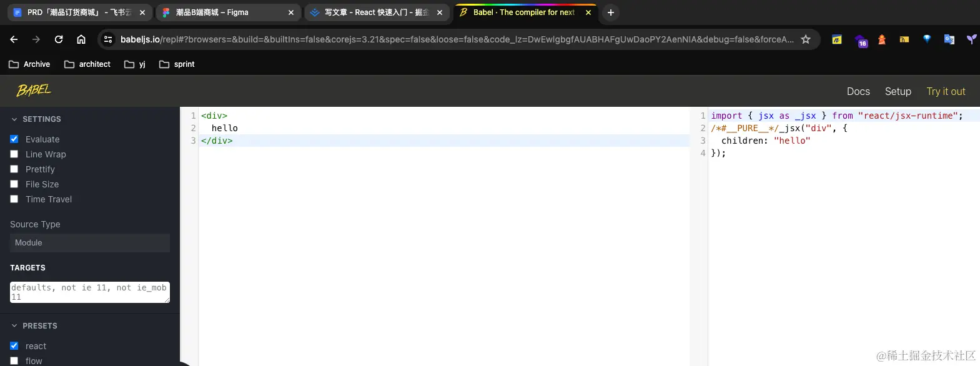
Task: Switch to the 写文章 React 快速入门 tab
Action: point(377,12)
